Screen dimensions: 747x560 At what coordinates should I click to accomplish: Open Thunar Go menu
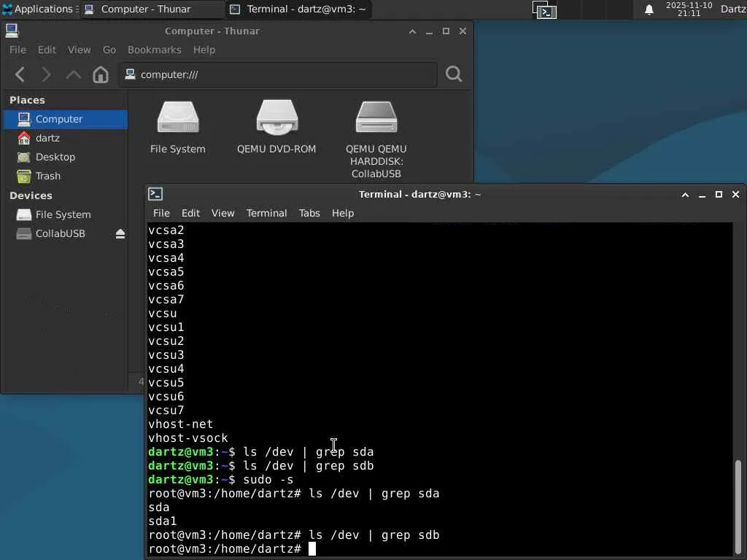(109, 50)
